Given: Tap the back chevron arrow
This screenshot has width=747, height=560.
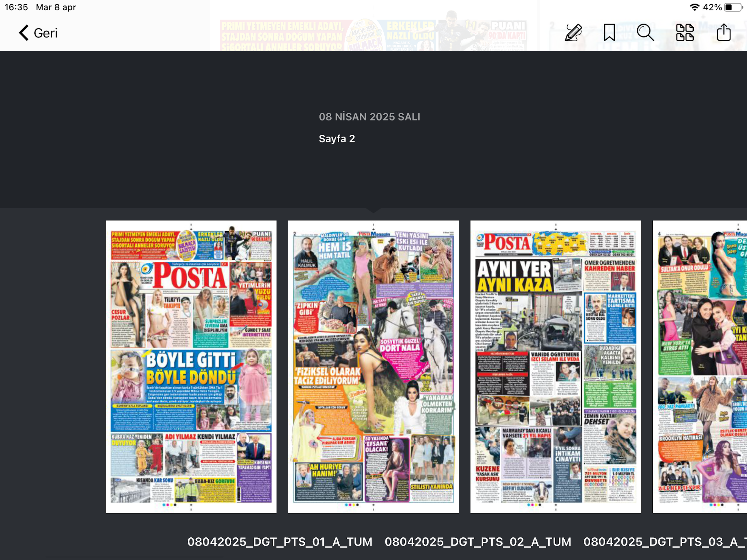Looking at the screenshot, I should click(x=24, y=33).
